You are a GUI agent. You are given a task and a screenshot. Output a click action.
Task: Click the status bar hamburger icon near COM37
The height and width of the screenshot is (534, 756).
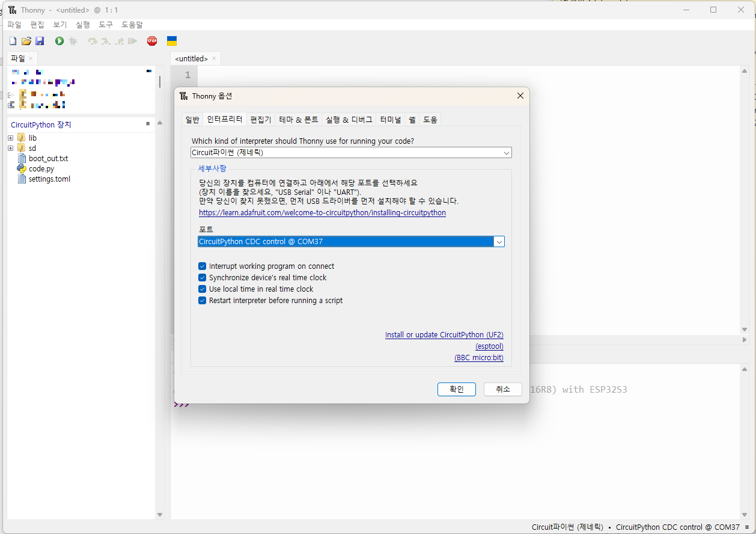click(x=748, y=527)
